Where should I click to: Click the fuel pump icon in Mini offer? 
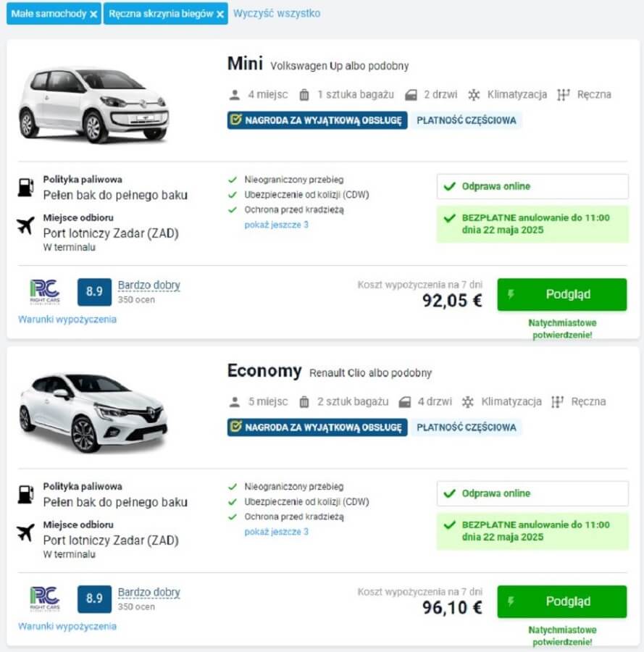[x=25, y=187]
